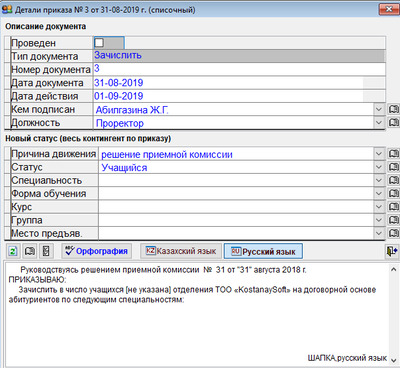
Task: Click the Номер документа field with value 3
Action: click(x=239, y=69)
